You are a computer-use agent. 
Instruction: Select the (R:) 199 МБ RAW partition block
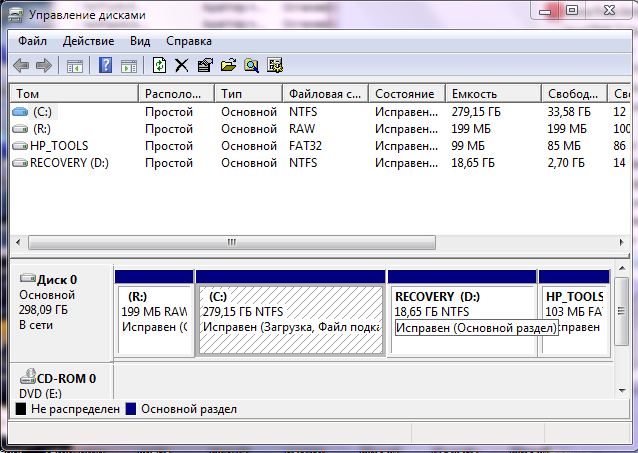[154, 313]
